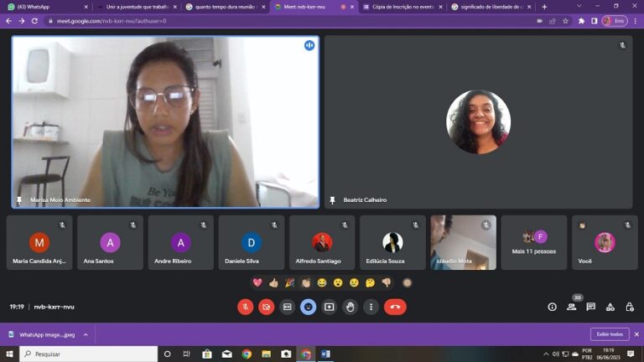
Task: Open the activities panel icon
Action: tap(610, 307)
